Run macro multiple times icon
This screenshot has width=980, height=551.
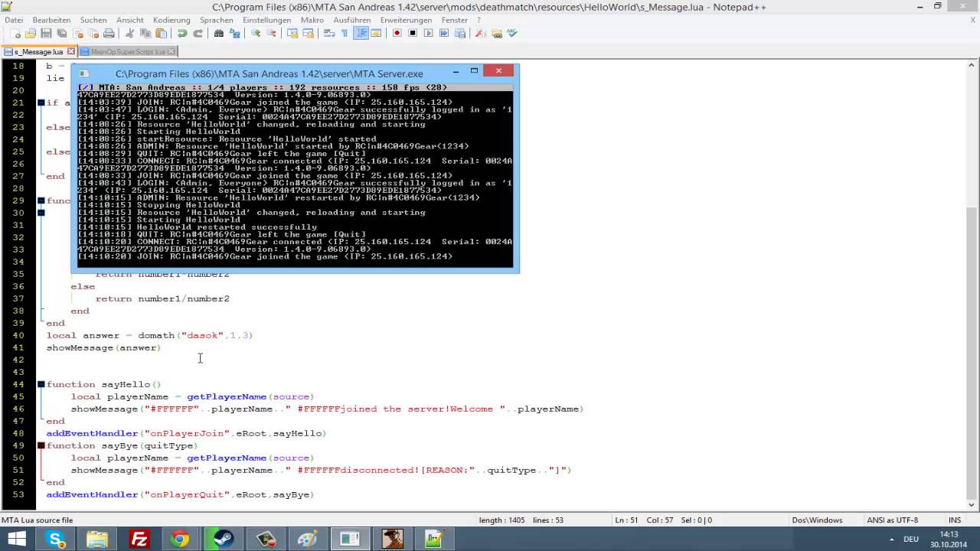click(443, 34)
